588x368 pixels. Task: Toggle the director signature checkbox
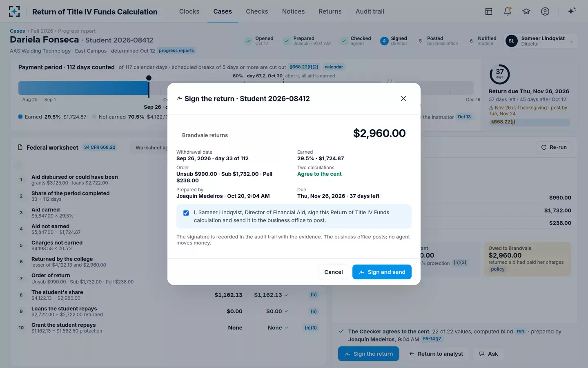186,213
